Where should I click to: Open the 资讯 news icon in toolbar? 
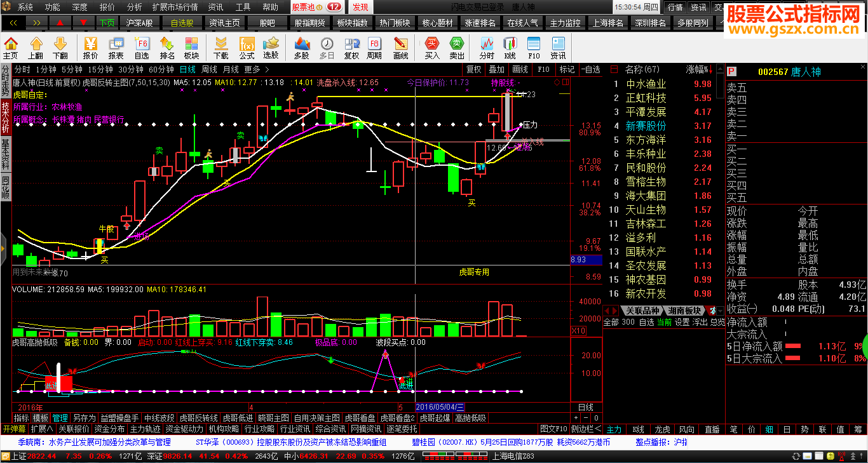[559, 48]
